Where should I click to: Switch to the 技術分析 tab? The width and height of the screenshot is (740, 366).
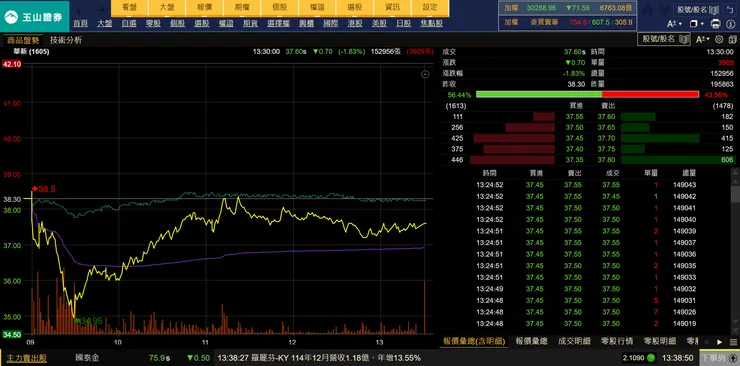tap(66, 40)
